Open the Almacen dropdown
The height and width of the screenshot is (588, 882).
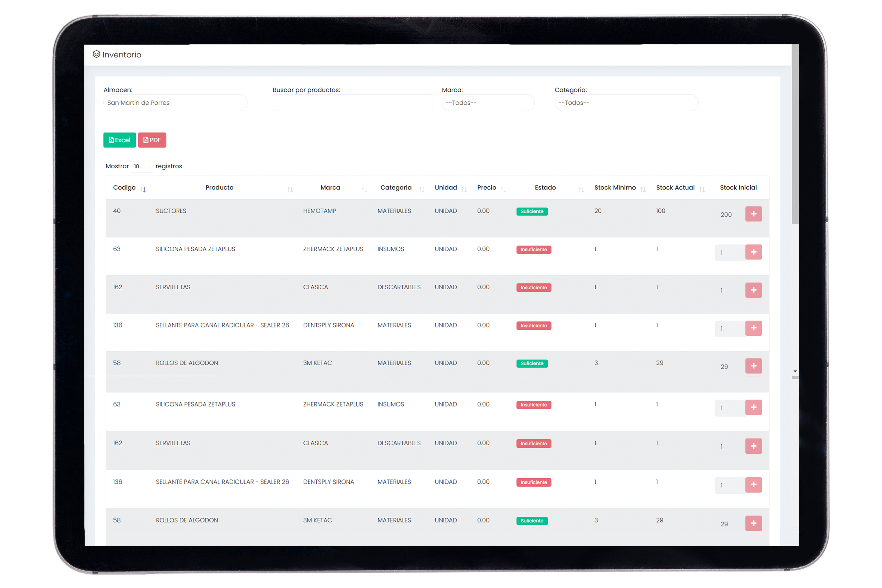click(x=175, y=103)
